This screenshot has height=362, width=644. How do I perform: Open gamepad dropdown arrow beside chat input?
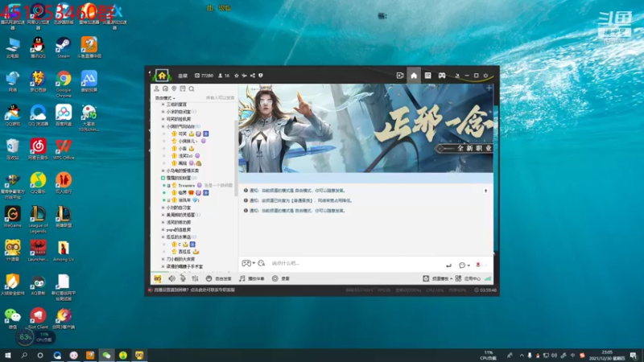point(254,263)
